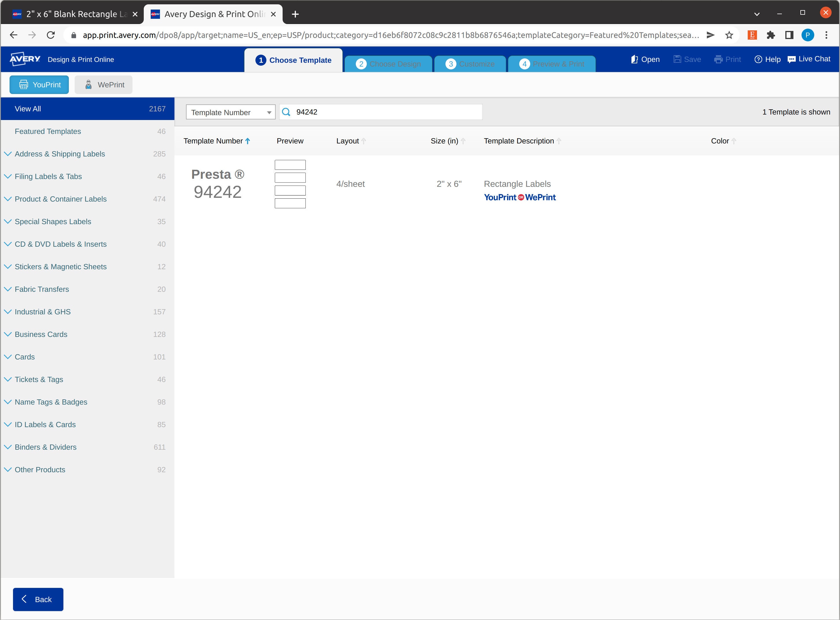
Task: Open profile P avatar
Action: click(808, 35)
